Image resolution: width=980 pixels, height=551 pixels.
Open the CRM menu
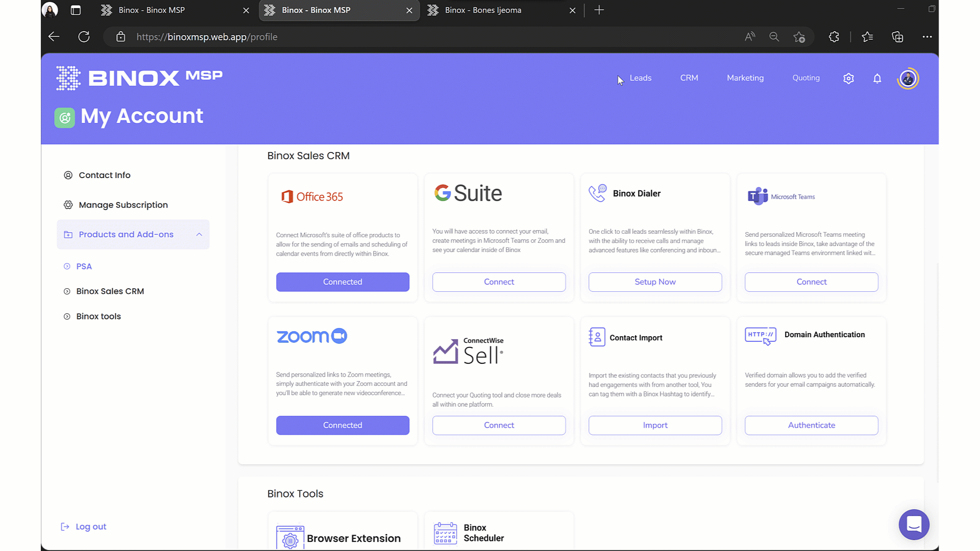pos(689,78)
